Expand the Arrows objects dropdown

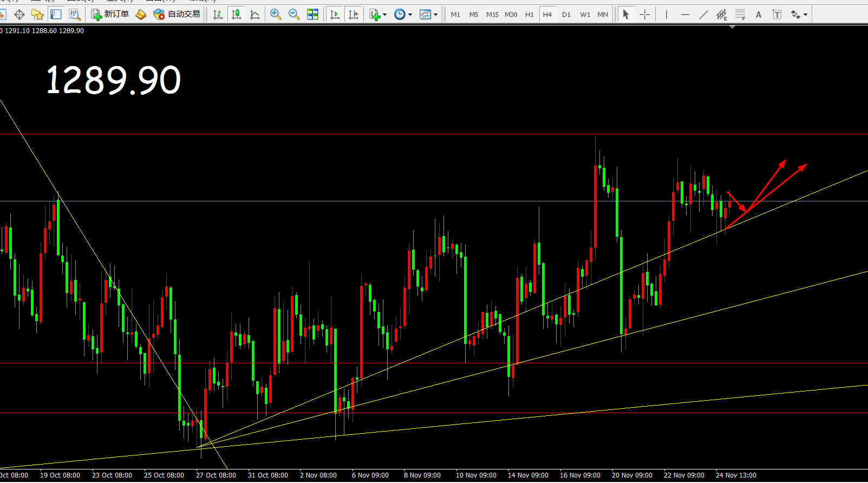[805, 15]
